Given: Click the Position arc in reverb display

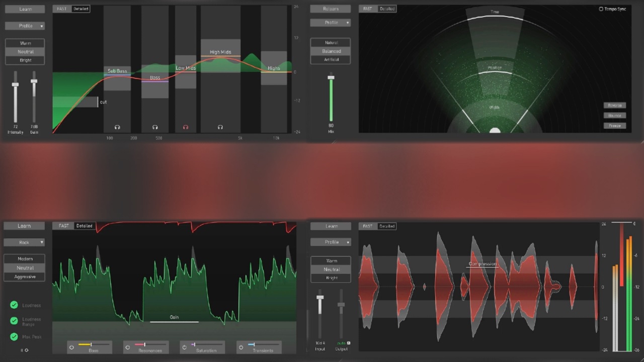Looking at the screenshot, I should click(x=495, y=72).
